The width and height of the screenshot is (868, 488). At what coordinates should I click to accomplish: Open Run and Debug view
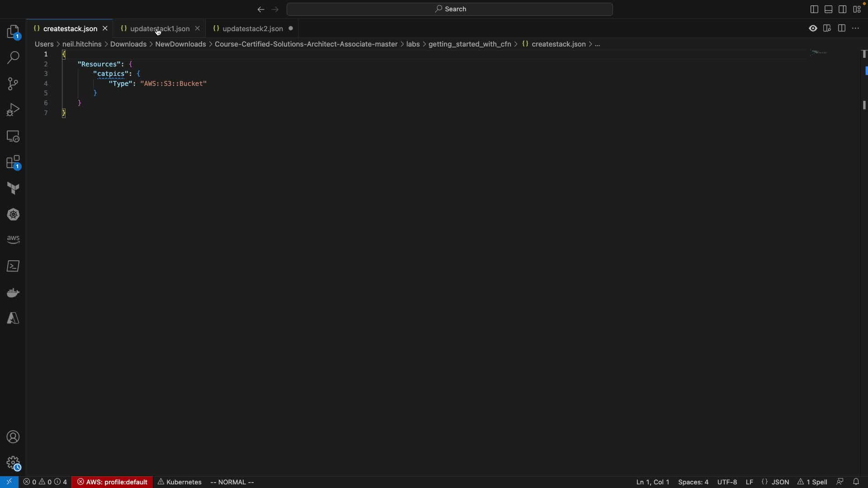coord(13,110)
